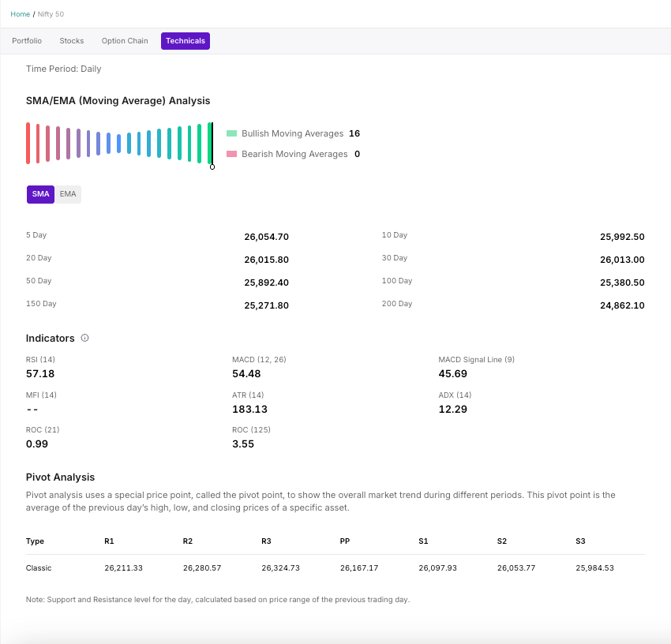Switch to the SMA moving average view
This screenshot has width=671, height=644.
(x=40, y=194)
